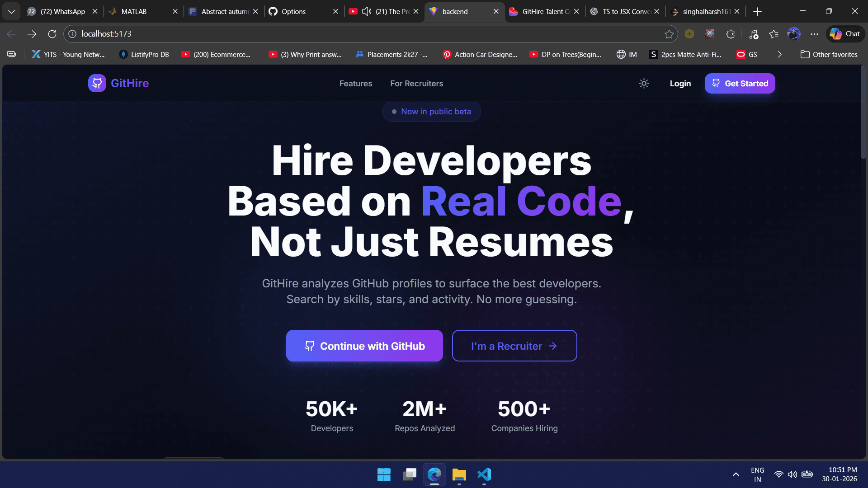Open the Copilot Chat button
Screen dimensions: 868x488
point(845,34)
